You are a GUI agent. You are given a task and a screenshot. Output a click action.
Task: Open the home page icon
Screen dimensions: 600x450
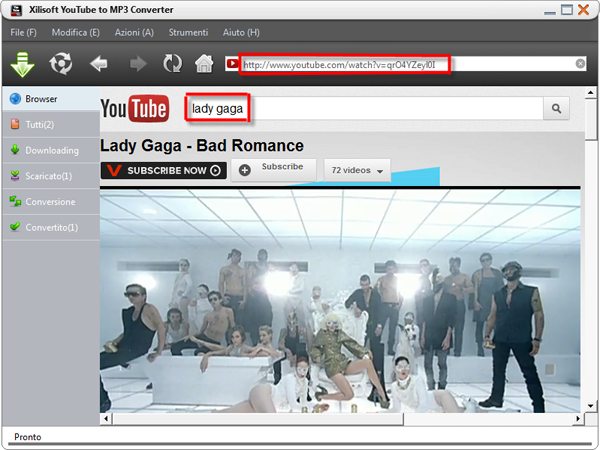click(204, 63)
